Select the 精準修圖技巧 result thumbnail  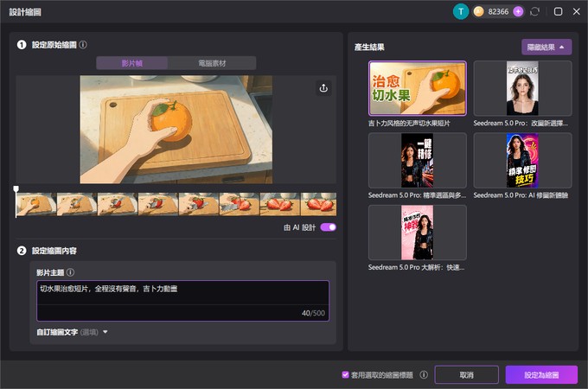click(522, 161)
